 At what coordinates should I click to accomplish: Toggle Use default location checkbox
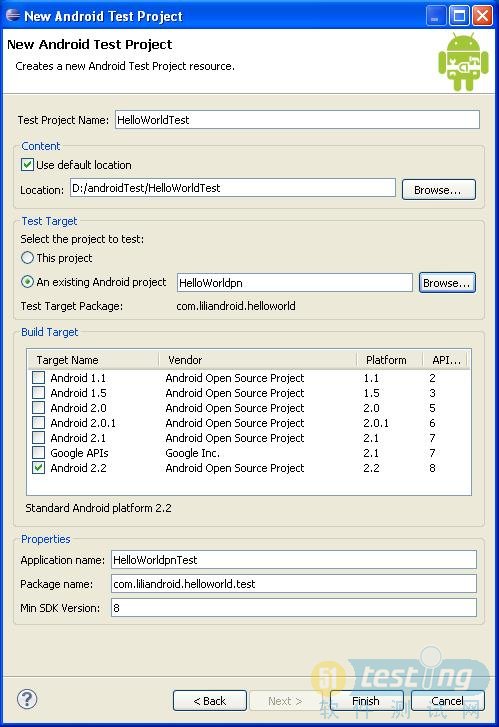(x=27, y=165)
